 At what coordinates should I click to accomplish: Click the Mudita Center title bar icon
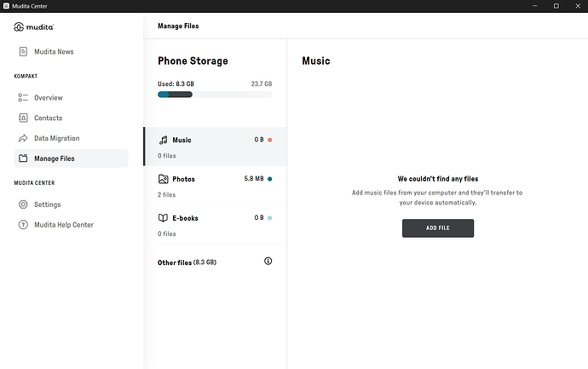[x=8, y=6]
